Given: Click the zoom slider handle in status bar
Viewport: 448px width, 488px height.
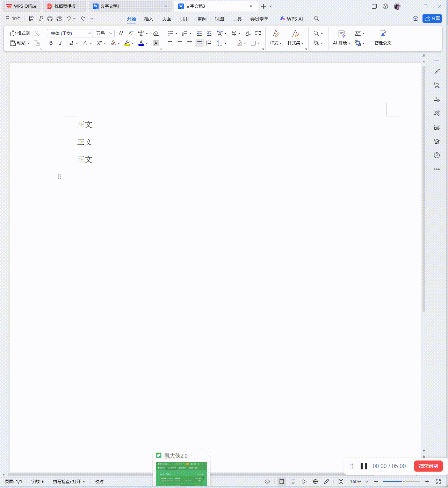Looking at the screenshot, I should click(404, 482).
